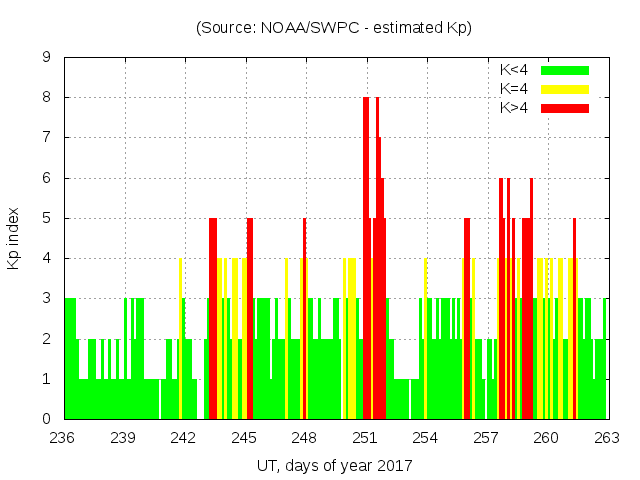Click the 'UT, days of year 2017' axis label

pyautogui.click(x=333, y=465)
